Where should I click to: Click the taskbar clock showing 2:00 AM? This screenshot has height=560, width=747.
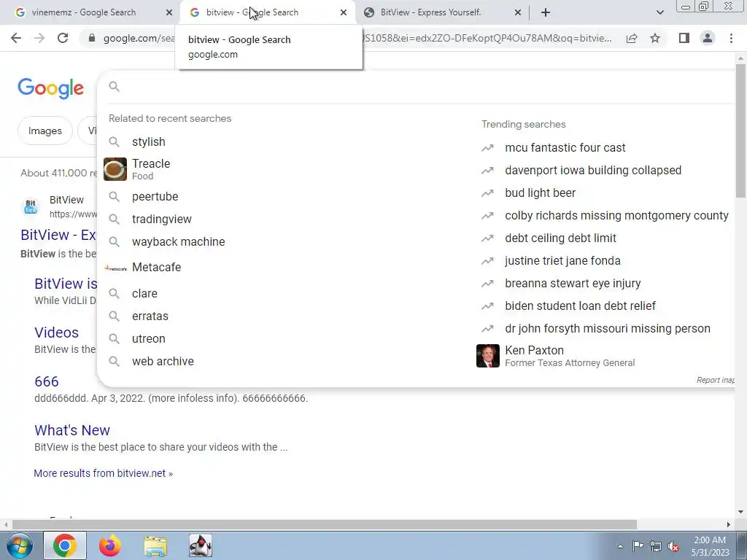[710, 546]
